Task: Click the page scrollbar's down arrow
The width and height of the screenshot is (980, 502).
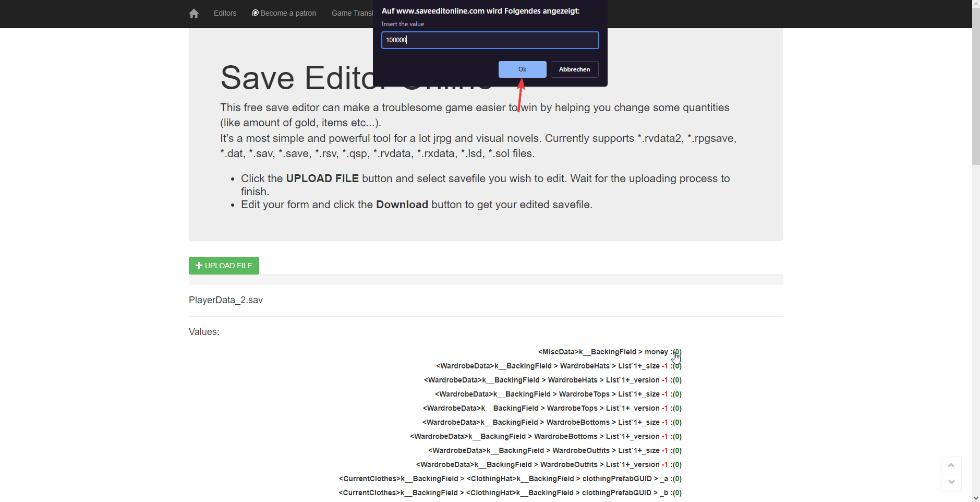Action: [976, 498]
